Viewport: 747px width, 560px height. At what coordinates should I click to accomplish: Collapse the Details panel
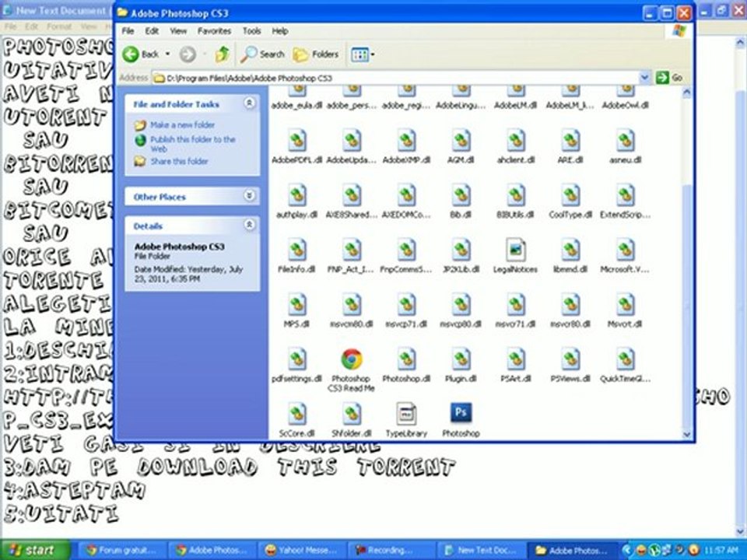[x=249, y=224]
